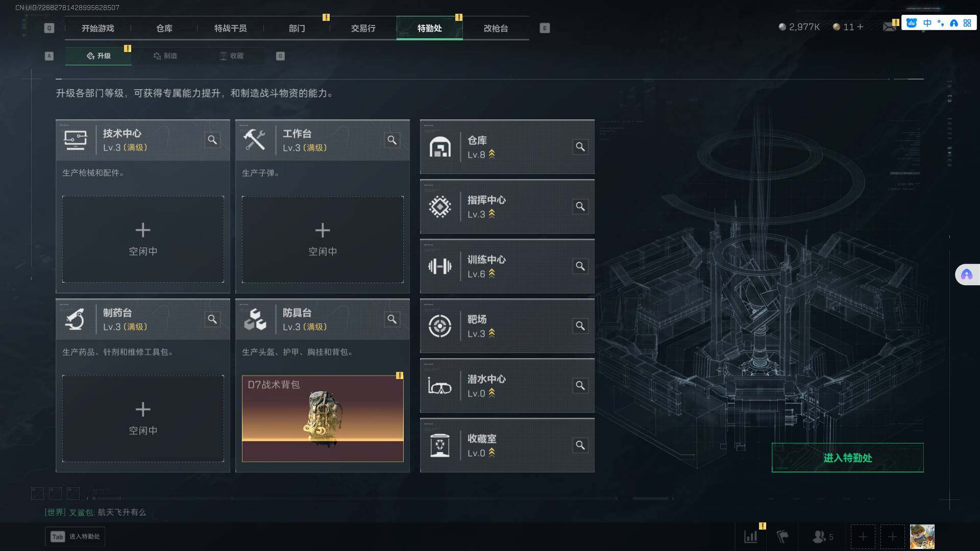Click the 靶场 target icon
Image resolution: width=980 pixels, height=551 pixels.
click(x=440, y=326)
